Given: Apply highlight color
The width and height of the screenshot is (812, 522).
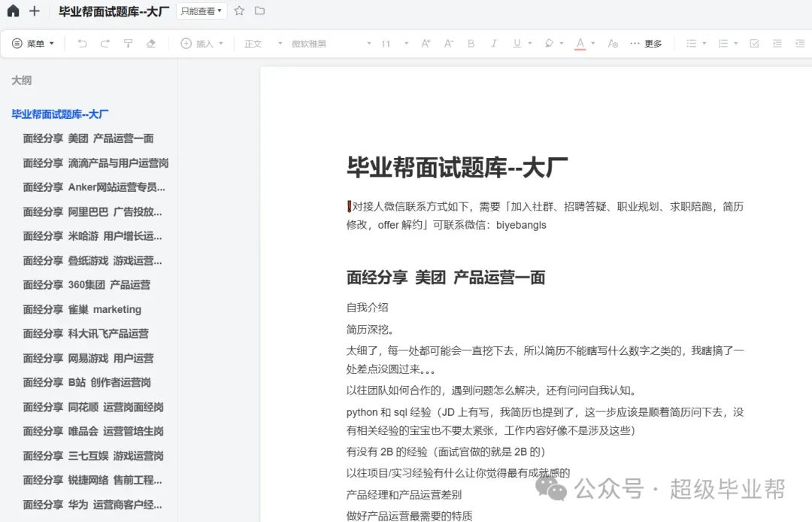Looking at the screenshot, I should coord(549,44).
